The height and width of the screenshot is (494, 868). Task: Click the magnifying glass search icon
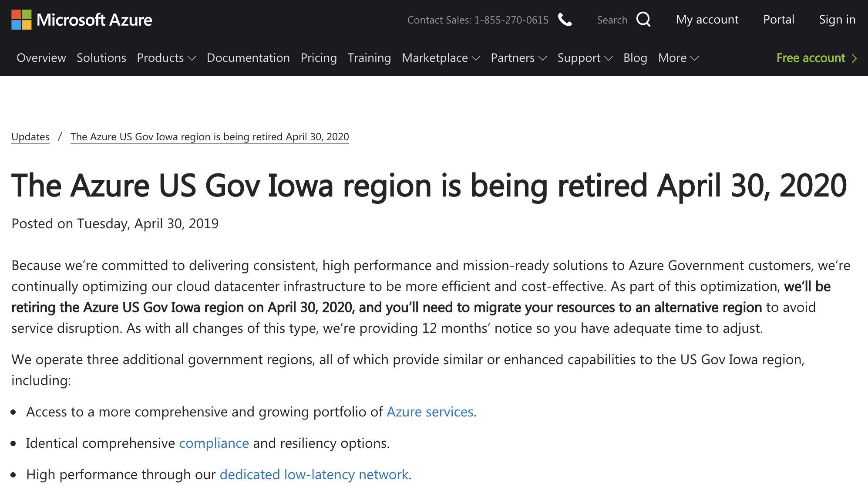tap(643, 20)
